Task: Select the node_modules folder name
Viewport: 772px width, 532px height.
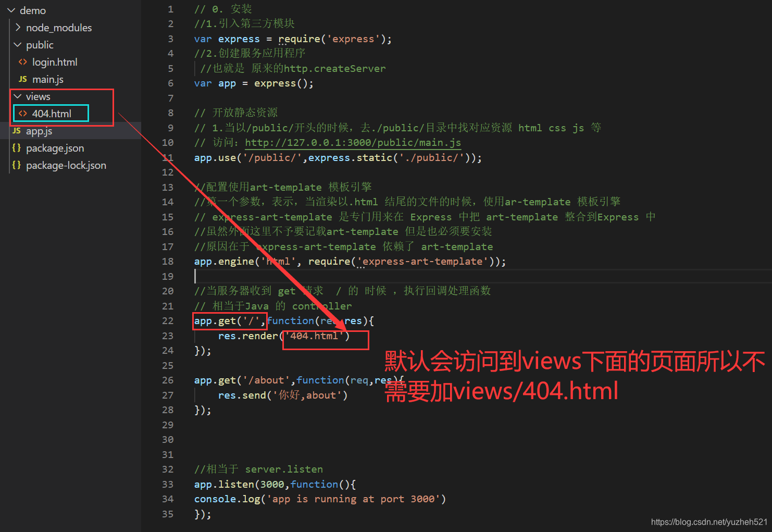Action: point(59,28)
